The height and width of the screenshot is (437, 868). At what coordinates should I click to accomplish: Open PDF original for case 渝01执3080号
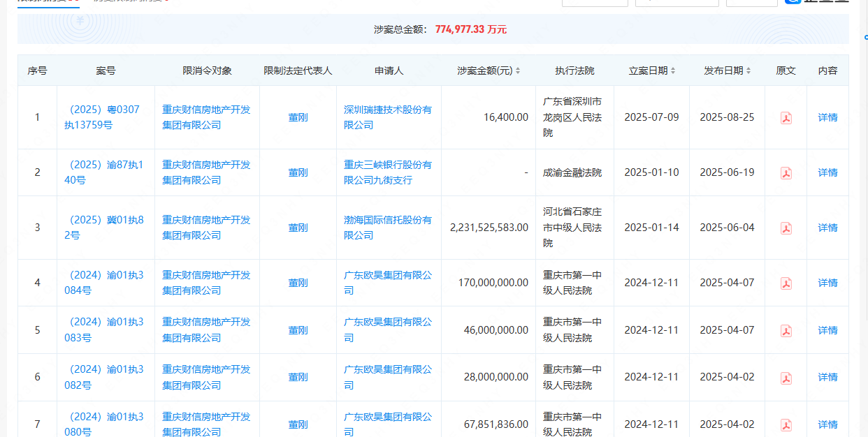pos(786,424)
